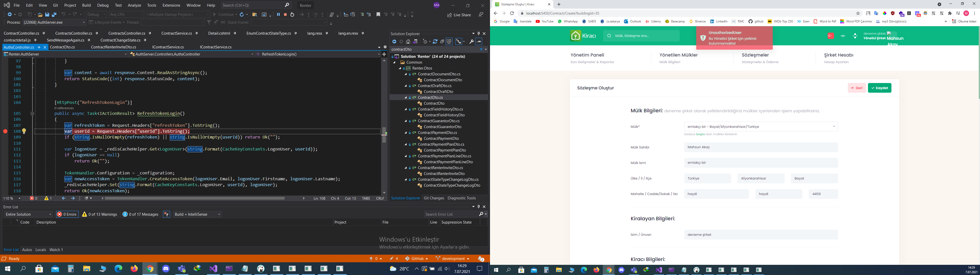Toggle Preview Selected Items button

point(479,42)
